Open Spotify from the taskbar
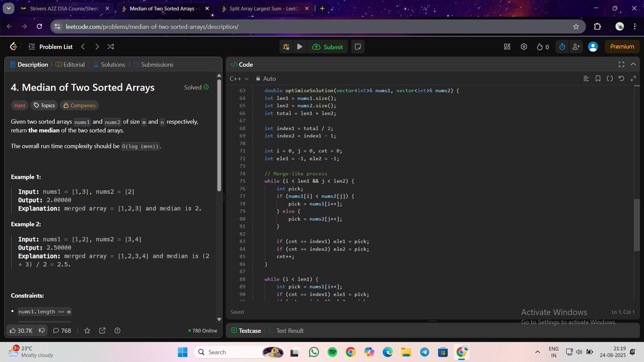The image size is (644, 362). [332, 352]
